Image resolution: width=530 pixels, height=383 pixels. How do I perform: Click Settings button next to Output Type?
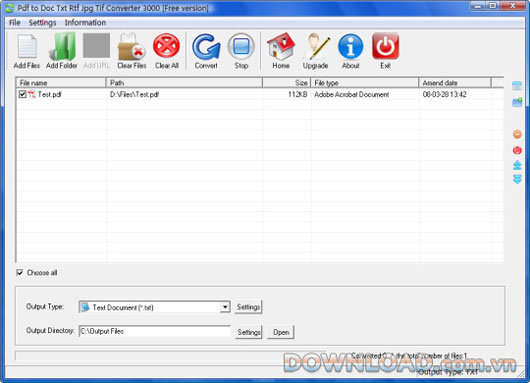pos(248,307)
